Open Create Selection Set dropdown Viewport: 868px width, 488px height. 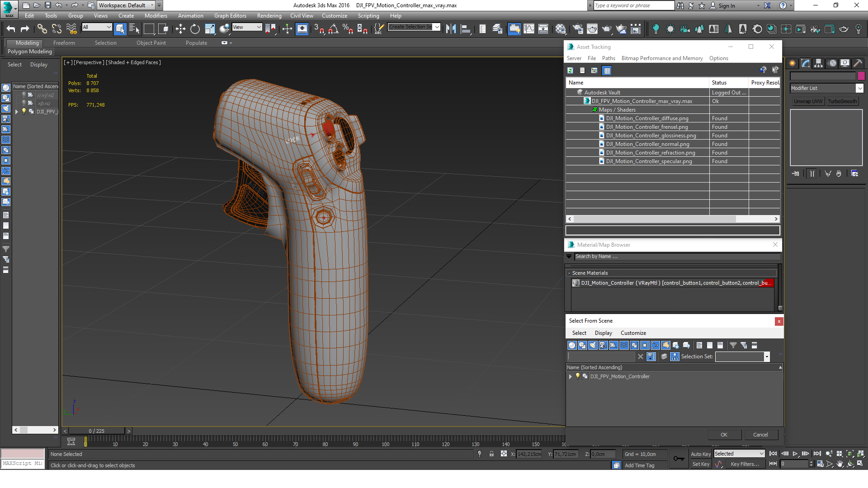tap(414, 27)
